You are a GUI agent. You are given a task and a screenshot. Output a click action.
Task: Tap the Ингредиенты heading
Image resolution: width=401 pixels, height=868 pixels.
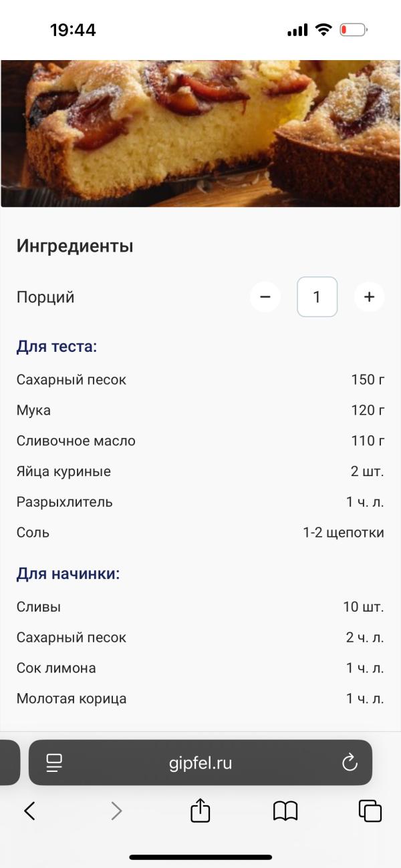75,246
